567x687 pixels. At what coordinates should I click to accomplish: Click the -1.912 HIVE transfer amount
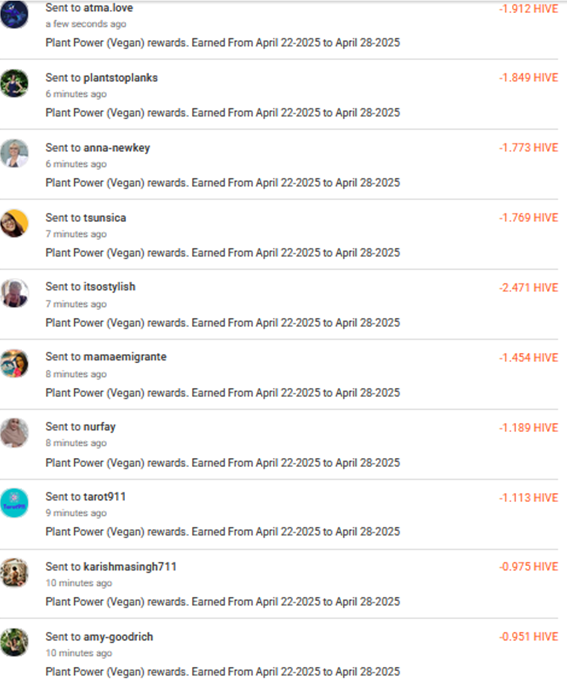click(x=528, y=9)
